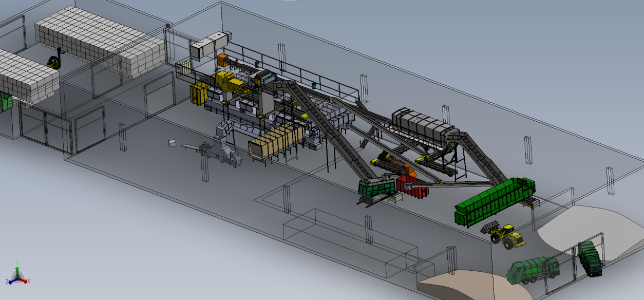Click the blue Z axis arrow of triad
644x300 pixels.
click(x=12, y=280)
